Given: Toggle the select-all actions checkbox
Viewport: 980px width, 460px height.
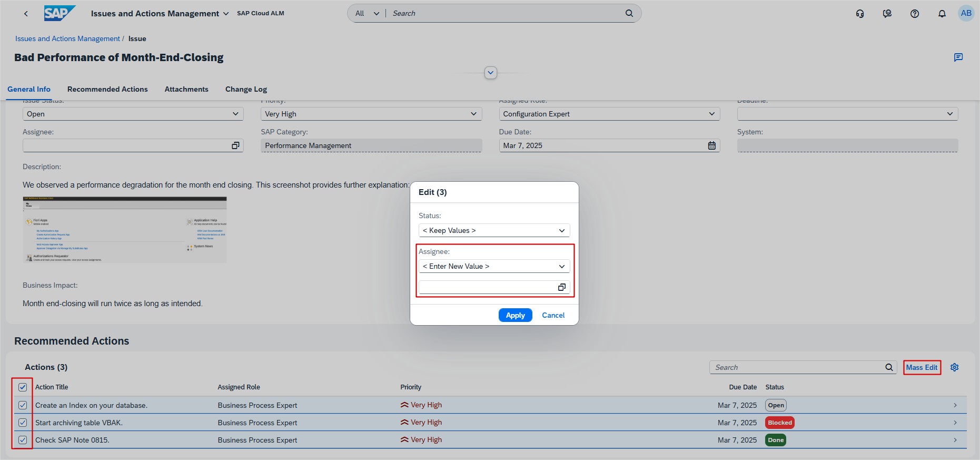Looking at the screenshot, I should (x=23, y=387).
